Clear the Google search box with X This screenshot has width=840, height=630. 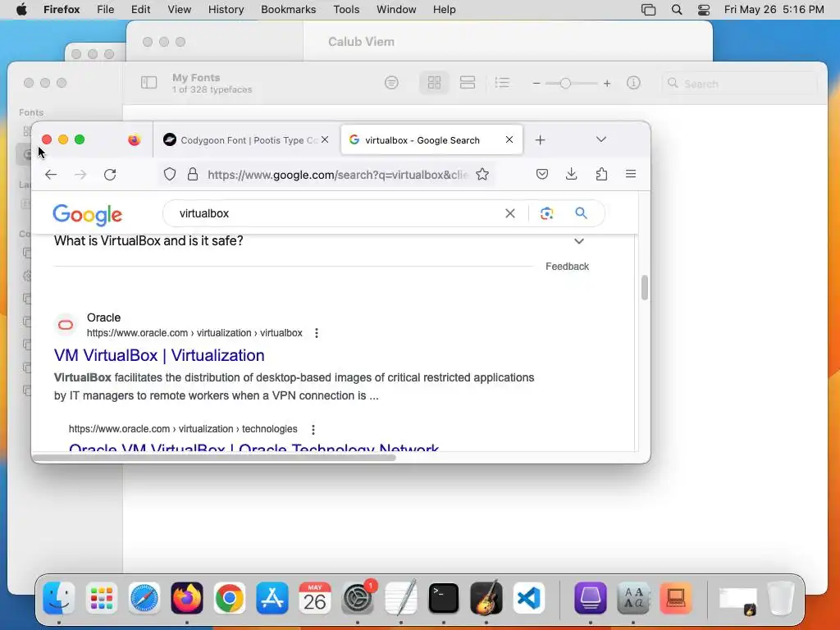pos(510,213)
